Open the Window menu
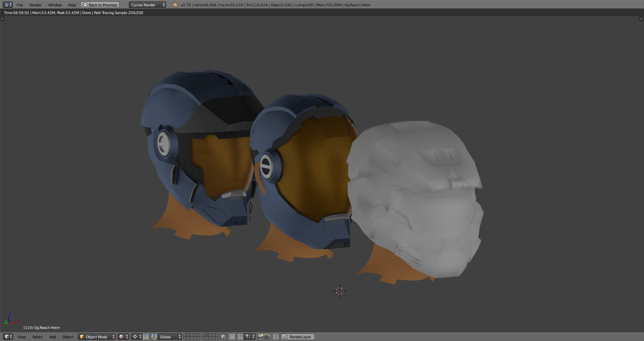This screenshot has width=644, height=341. coord(55,5)
